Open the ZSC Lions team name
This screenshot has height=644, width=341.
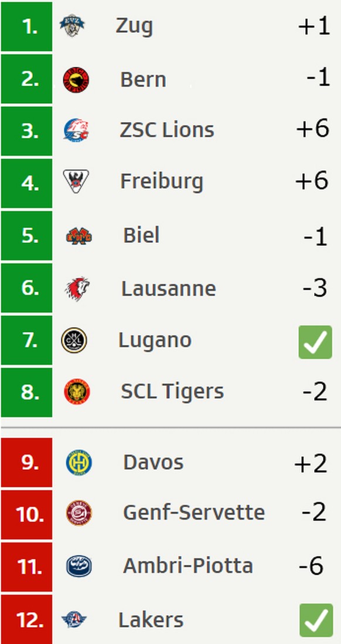click(167, 130)
